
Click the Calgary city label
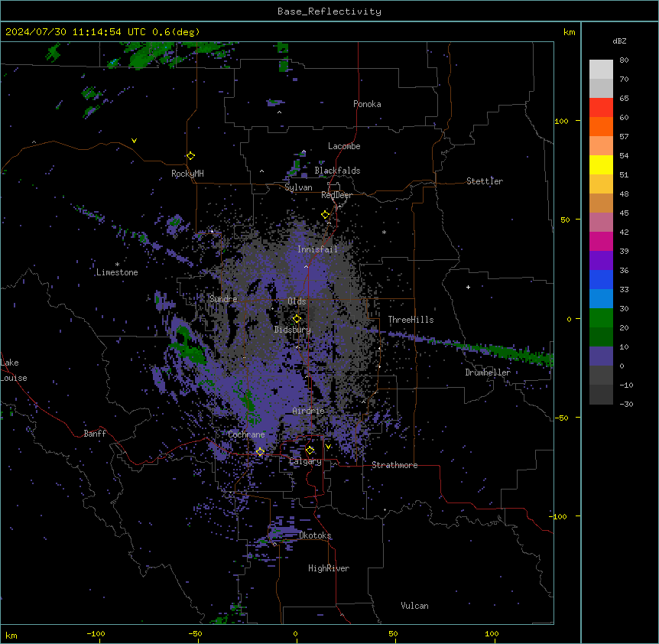coord(305,461)
